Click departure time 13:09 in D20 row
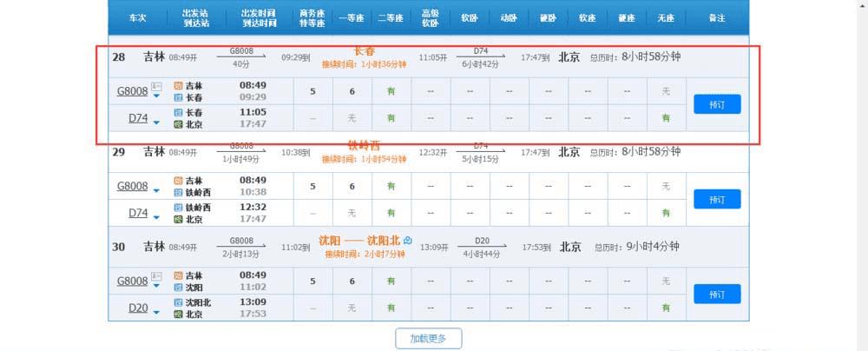Image resolution: width=868 pixels, height=351 pixels. click(253, 302)
